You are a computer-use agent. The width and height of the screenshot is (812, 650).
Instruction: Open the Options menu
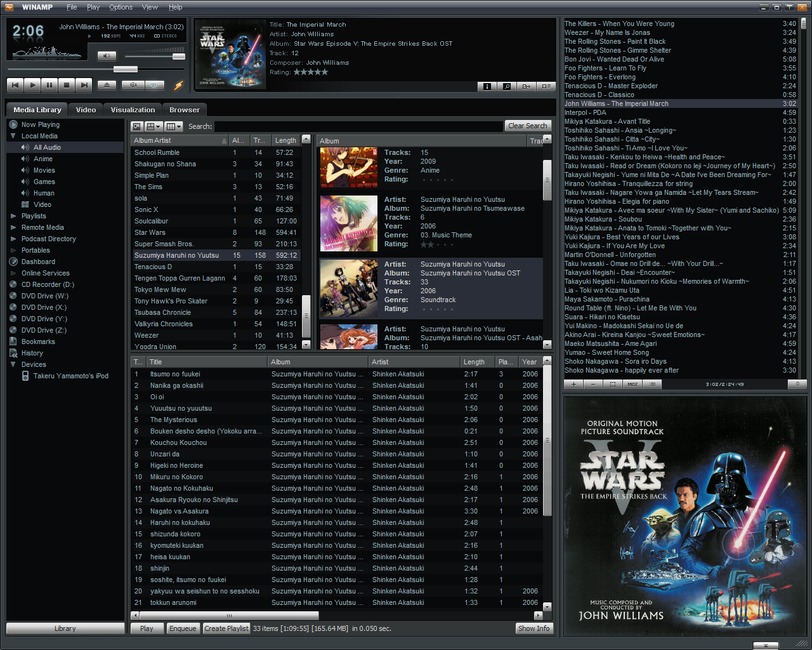point(121,7)
